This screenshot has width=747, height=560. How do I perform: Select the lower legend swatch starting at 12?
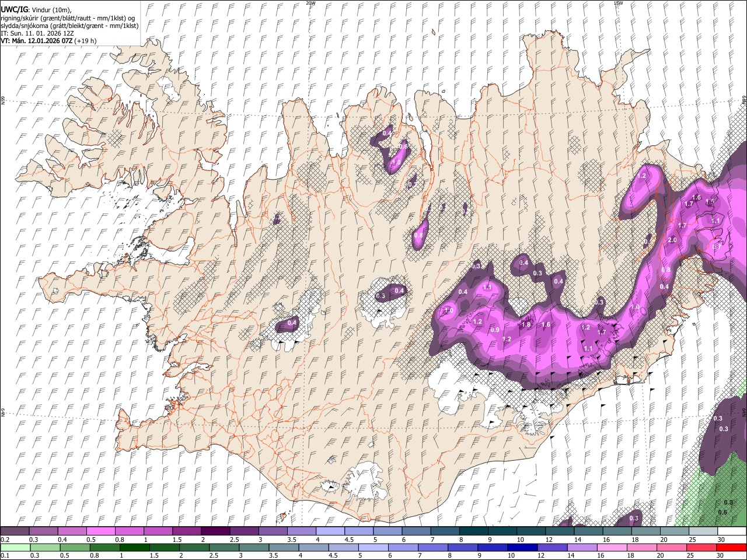(x=552, y=547)
